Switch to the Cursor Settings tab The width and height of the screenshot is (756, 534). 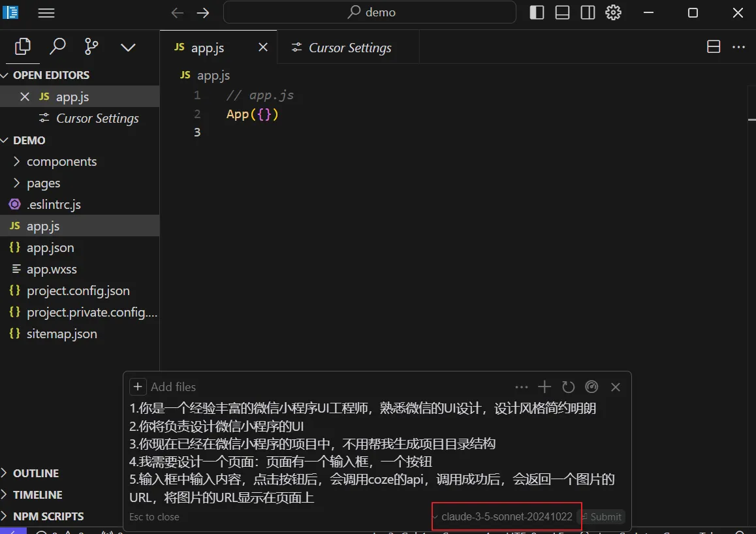348,46
